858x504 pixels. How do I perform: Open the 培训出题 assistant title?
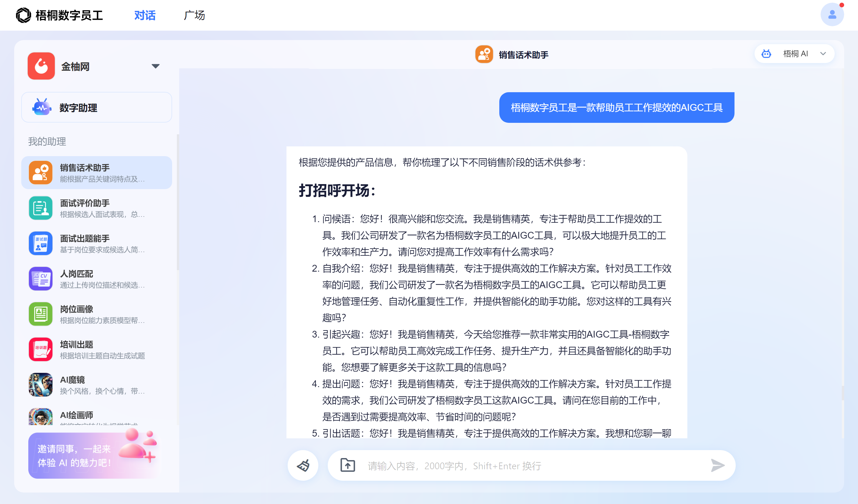[76, 345]
